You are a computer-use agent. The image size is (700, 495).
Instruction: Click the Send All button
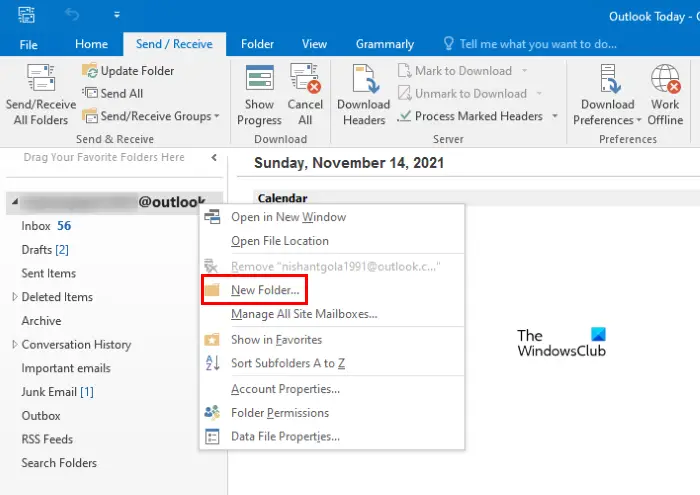(x=113, y=94)
